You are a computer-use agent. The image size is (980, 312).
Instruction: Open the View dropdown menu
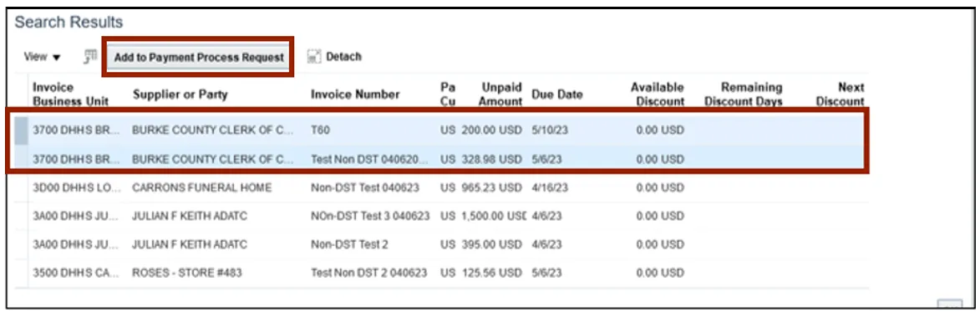42,57
